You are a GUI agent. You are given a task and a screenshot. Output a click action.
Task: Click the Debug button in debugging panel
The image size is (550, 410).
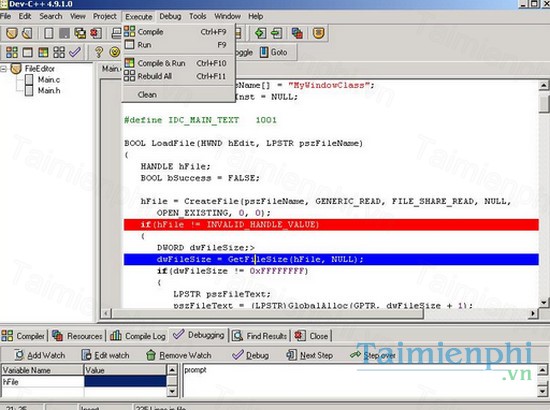click(x=250, y=355)
